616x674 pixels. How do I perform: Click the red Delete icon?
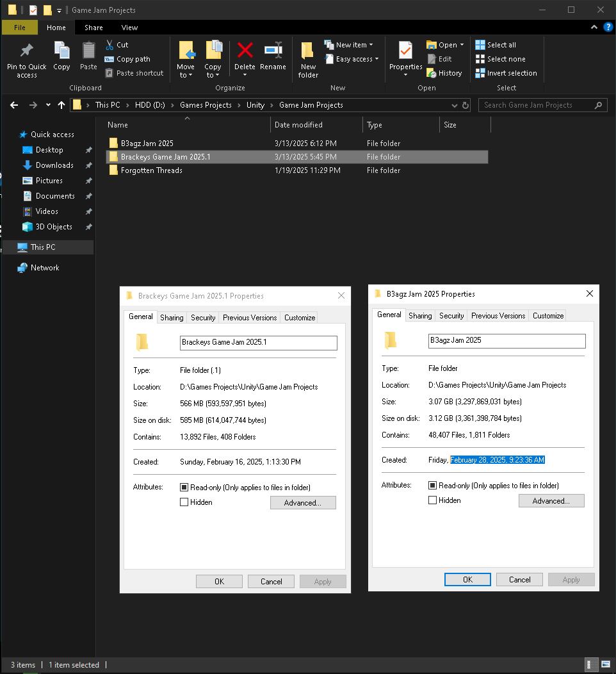point(245,50)
